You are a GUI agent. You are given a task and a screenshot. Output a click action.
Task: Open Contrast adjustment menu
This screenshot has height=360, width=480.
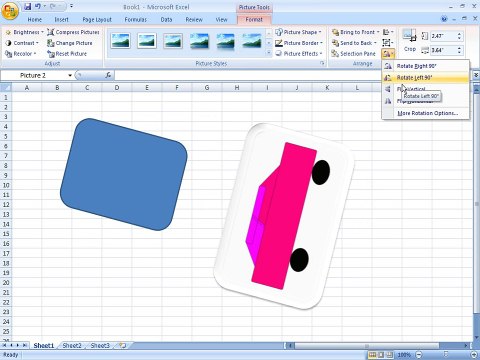coord(22,43)
